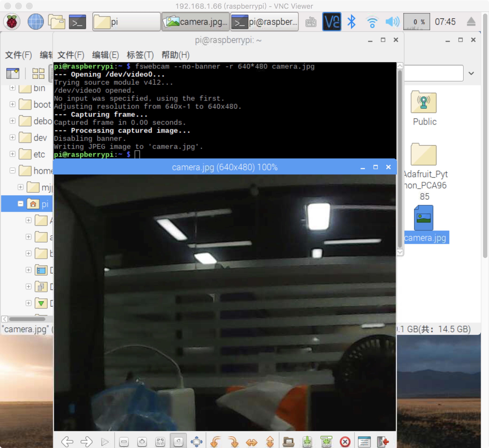
Task: Save image as new file
Action: (x=326, y=442)
